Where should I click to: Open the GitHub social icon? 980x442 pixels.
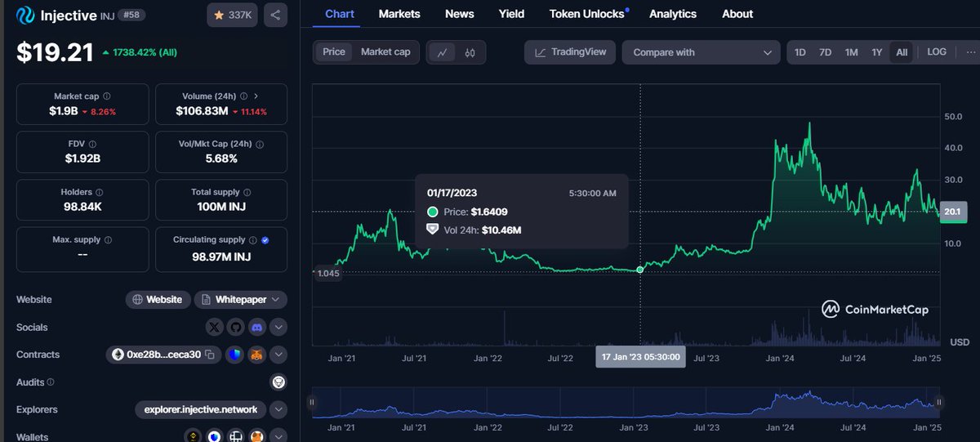236,328
